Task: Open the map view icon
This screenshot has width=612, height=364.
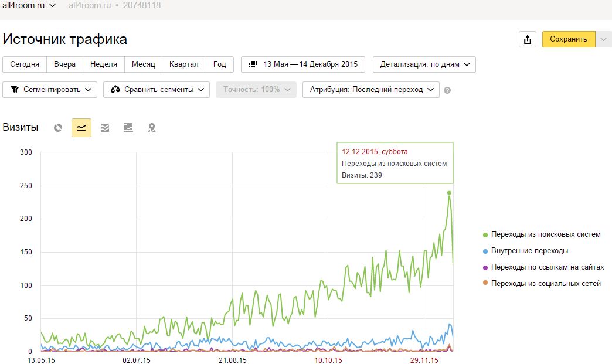Action: [x=152, y=128]
